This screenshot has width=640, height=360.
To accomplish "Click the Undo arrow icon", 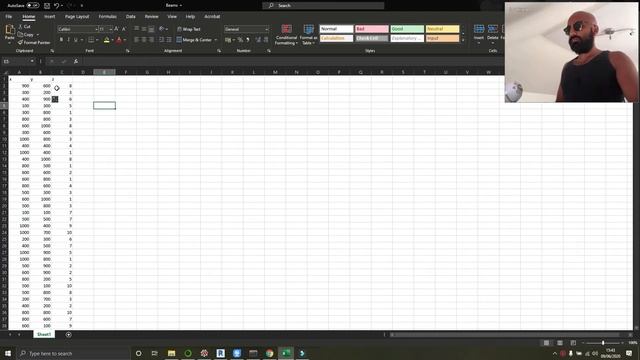I will 57,6.
